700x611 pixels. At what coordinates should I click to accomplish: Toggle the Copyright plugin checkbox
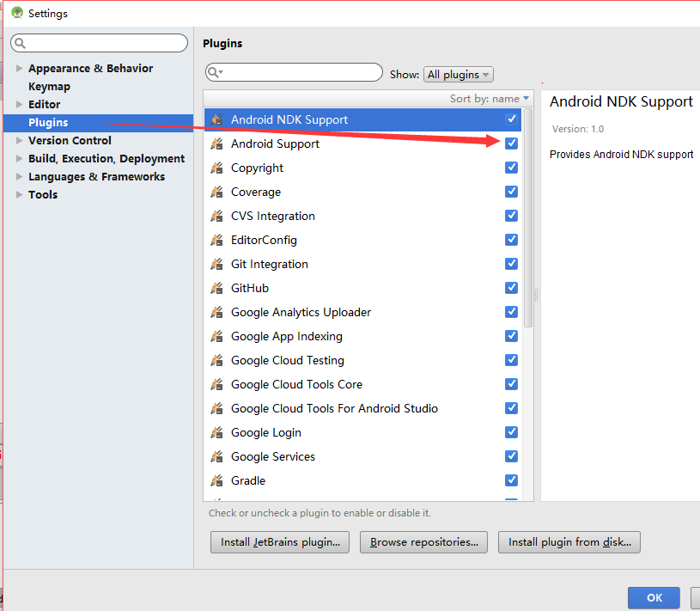(511, 168)
